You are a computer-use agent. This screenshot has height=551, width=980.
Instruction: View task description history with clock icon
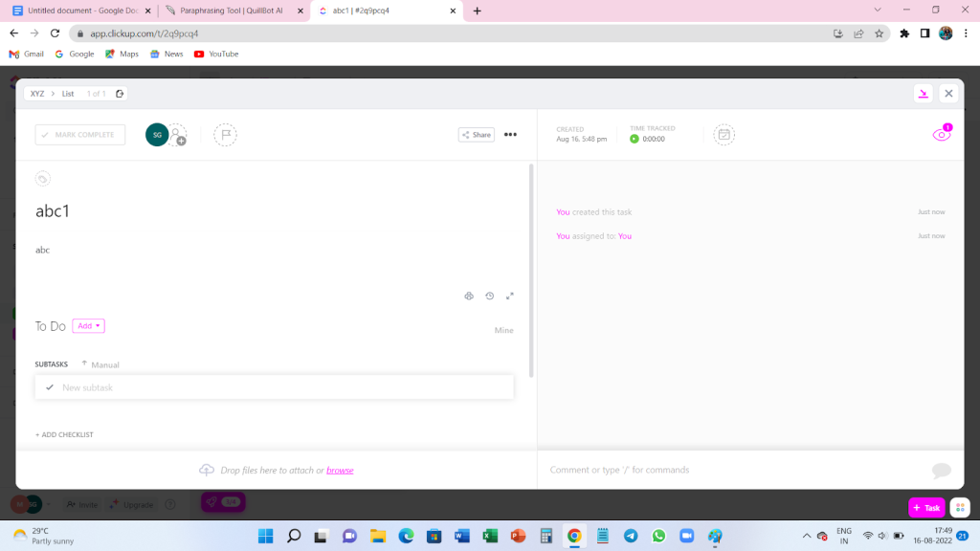pyautogui.click(x=489, y=296)
